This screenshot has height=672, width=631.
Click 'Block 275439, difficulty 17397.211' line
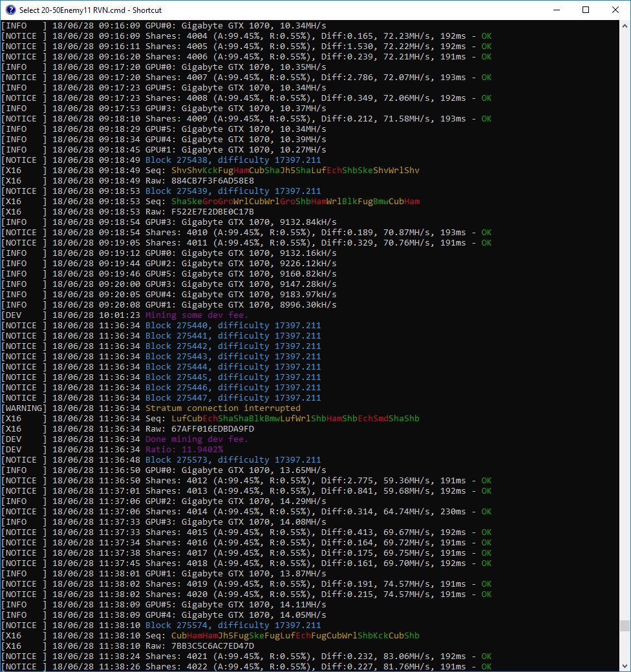click(x=233, y=191)
